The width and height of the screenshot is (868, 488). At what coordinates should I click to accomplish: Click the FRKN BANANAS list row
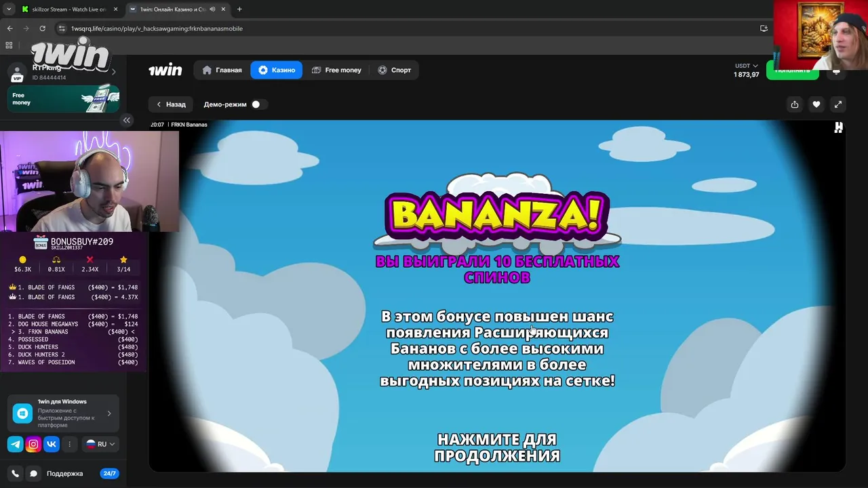point(73,332)
